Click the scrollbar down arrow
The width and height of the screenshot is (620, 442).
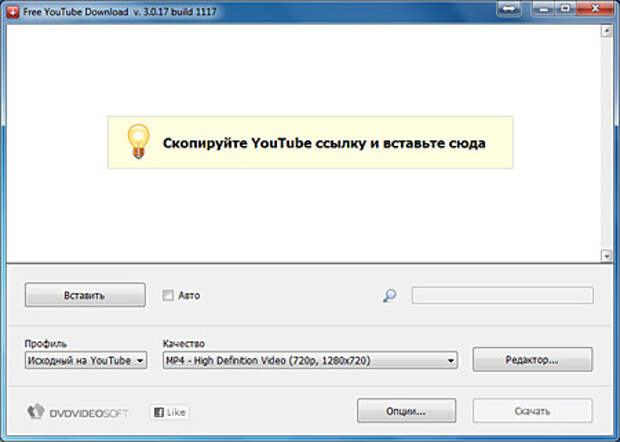pos(606,256)
